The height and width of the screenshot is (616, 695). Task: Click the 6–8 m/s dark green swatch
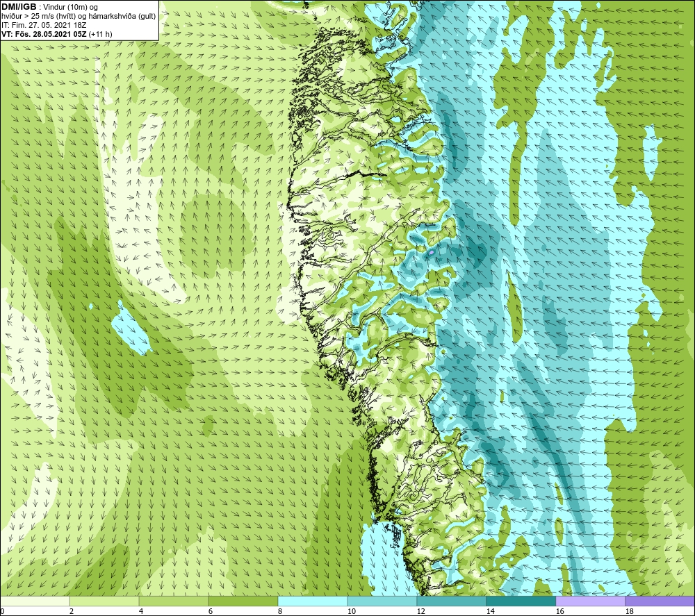[x=243, y=601]
